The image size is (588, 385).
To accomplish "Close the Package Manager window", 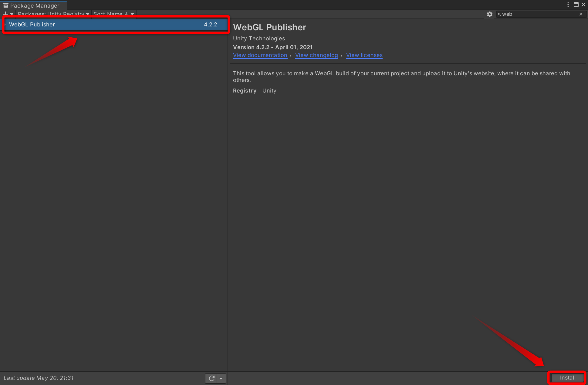I will point(583,5).
